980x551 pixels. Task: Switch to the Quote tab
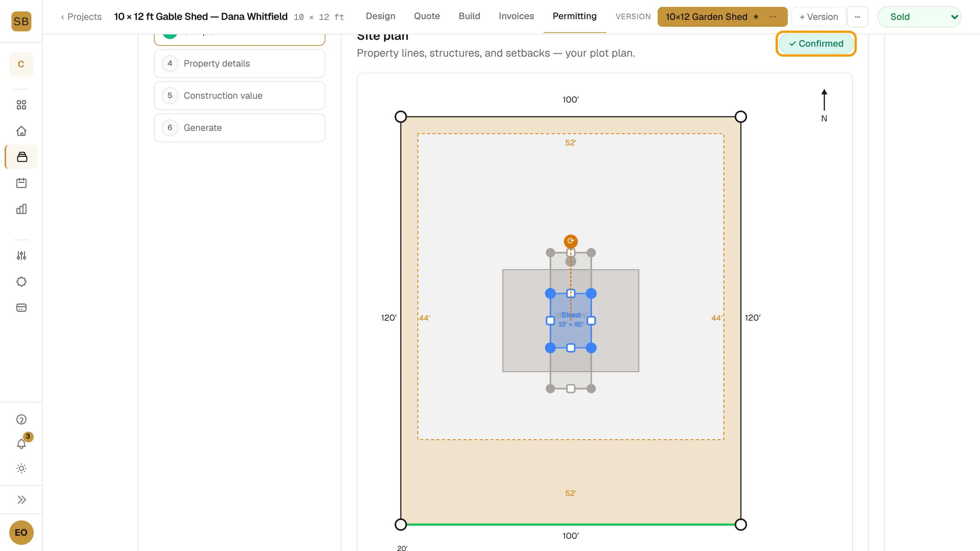[x=427, y=16]
